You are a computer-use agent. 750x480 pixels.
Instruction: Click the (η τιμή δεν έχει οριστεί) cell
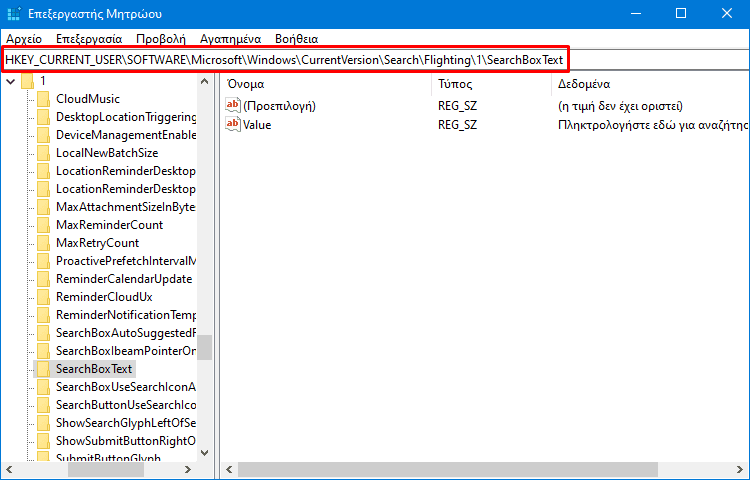620,106
